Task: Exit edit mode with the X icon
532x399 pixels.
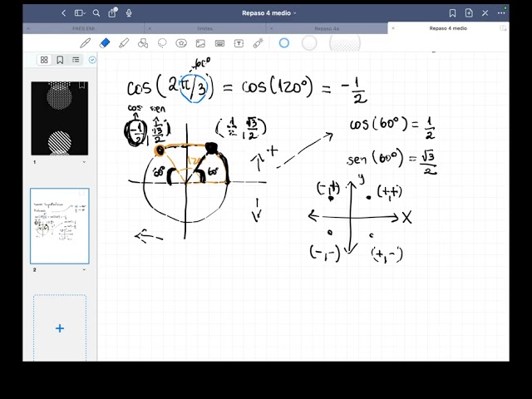Action: click(485, 13)
